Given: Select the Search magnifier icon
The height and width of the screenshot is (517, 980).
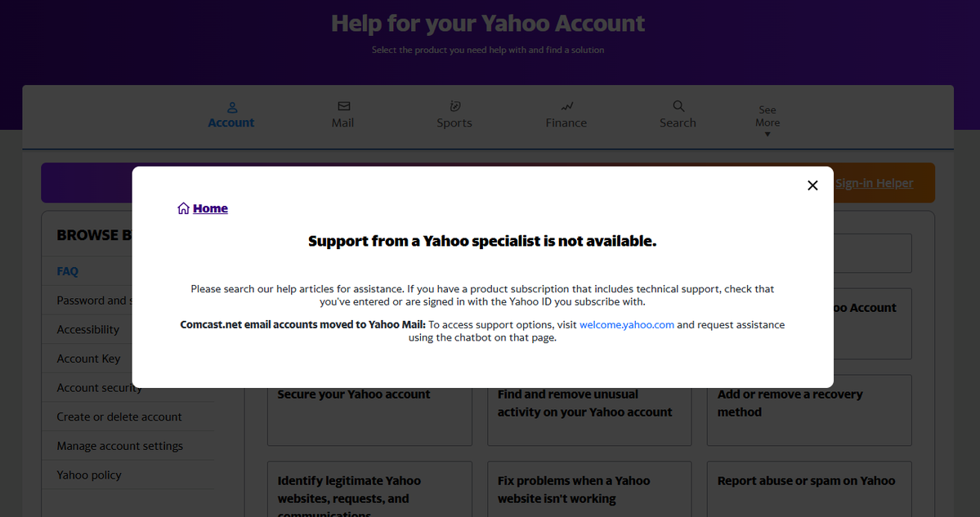Looking at the screenshot, I should point(678,106).
